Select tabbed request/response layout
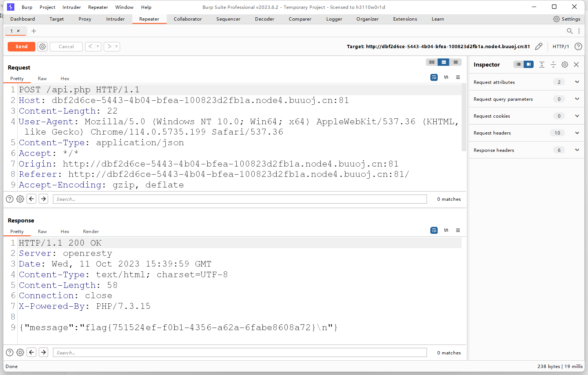This screenshot has height=375, width=588. 456,62
